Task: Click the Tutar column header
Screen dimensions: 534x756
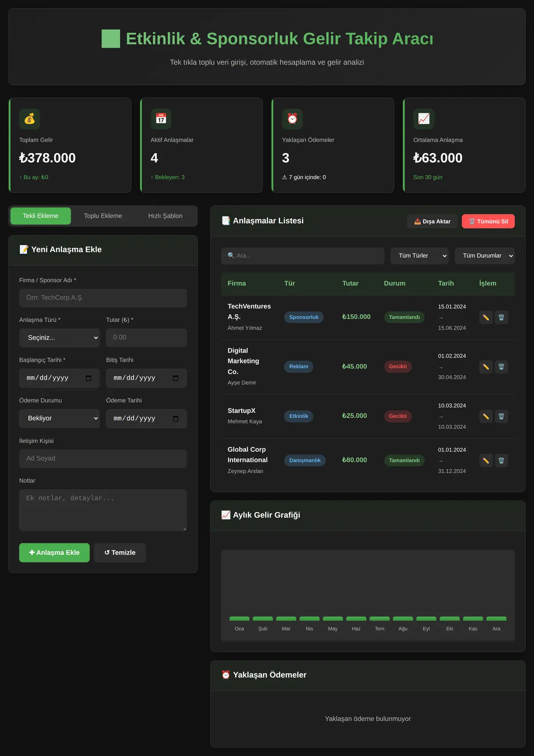Action: 350,283
